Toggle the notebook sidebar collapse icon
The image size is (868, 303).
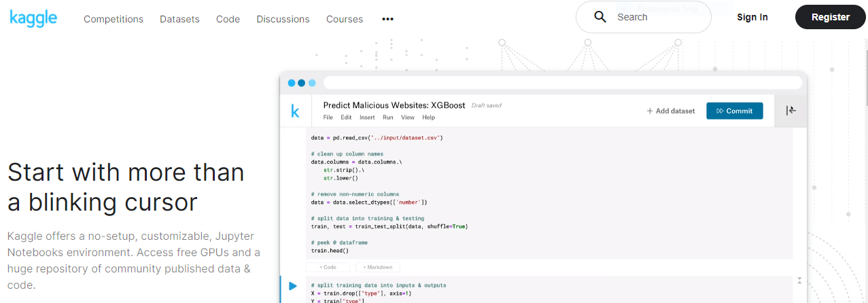(x=791, y=111)
